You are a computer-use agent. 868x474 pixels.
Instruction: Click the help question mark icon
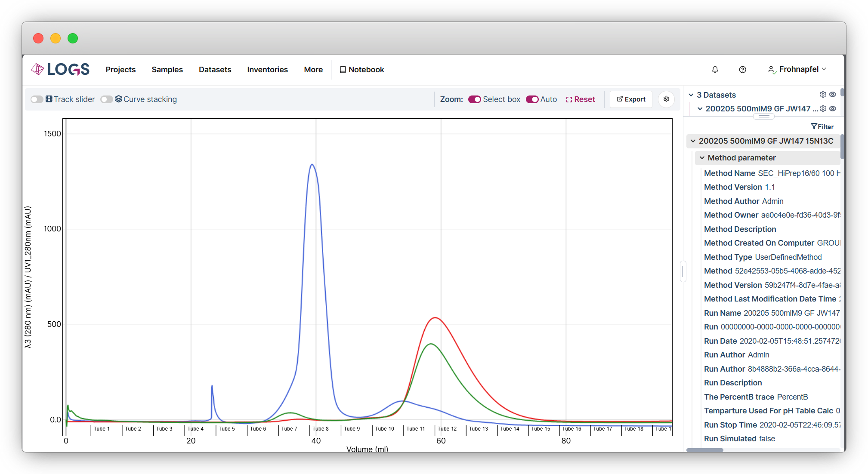click(742, 70)
